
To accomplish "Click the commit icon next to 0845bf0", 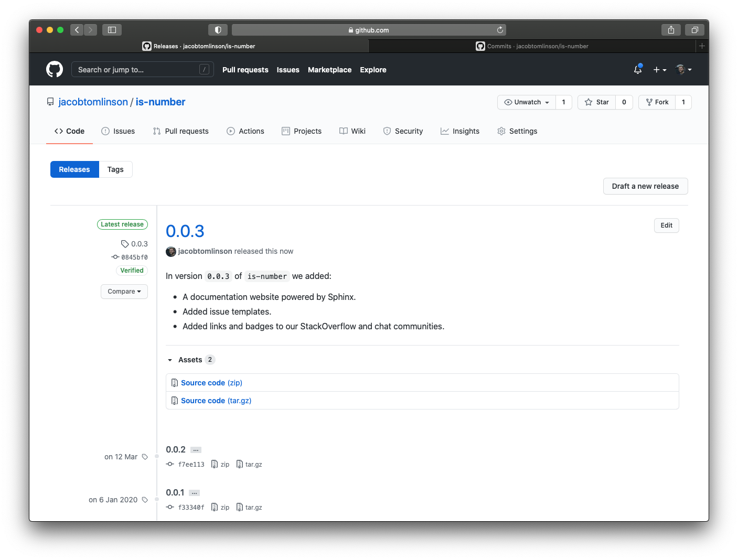I will tap(114, 257).
